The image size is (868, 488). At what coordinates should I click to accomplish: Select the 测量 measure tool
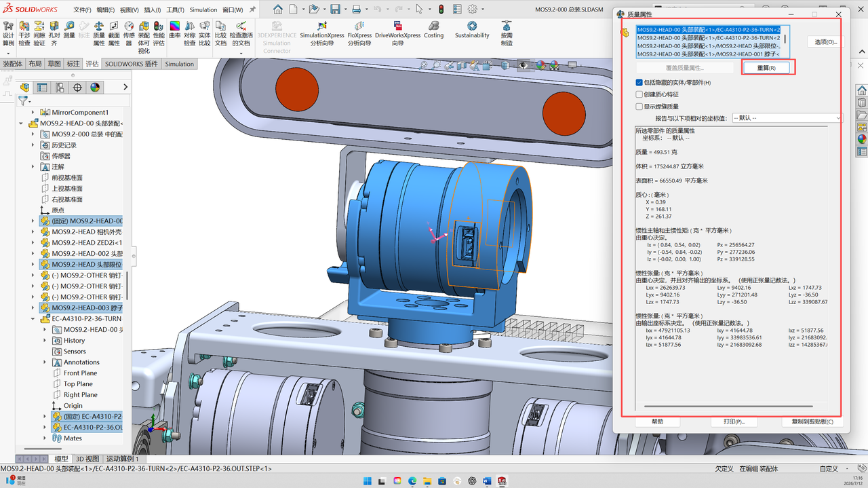pos(69,30)
